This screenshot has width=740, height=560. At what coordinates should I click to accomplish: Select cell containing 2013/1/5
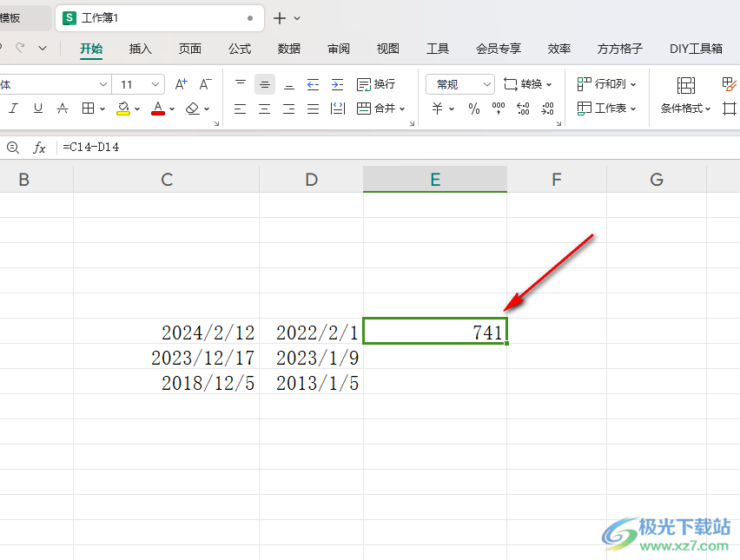(x=312, y=383)
